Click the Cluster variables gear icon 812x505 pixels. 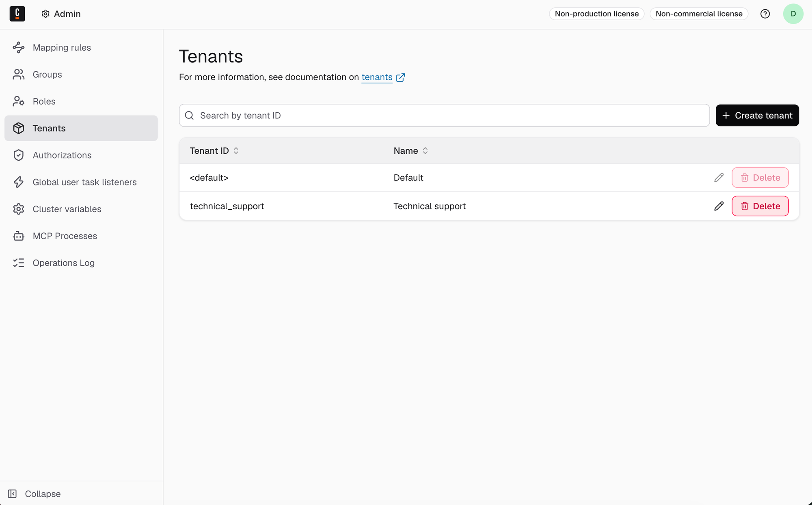(19, 209)
